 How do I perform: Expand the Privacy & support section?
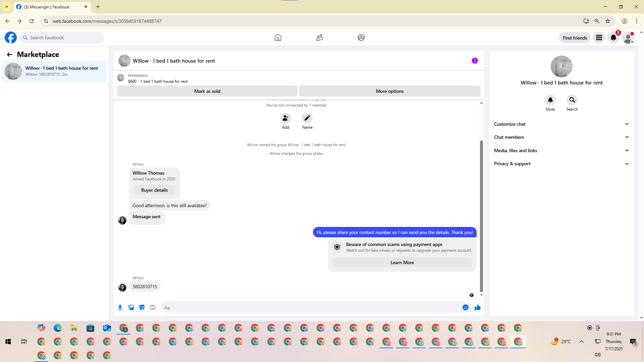(561, 164)
